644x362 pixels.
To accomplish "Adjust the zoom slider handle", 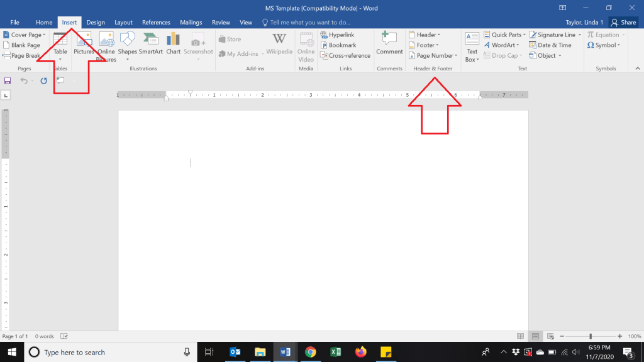I will [590, 336].
